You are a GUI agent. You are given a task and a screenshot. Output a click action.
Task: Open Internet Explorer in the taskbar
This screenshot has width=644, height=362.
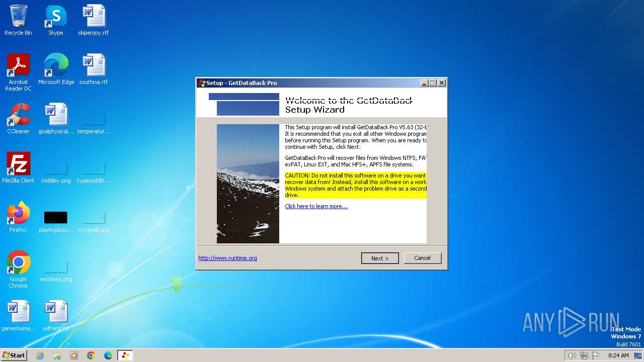[40, 355]
